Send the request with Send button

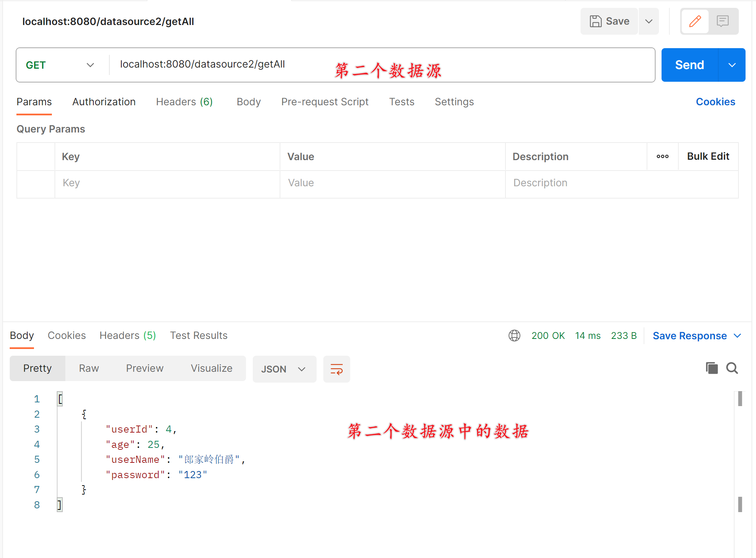coord(690,65)
